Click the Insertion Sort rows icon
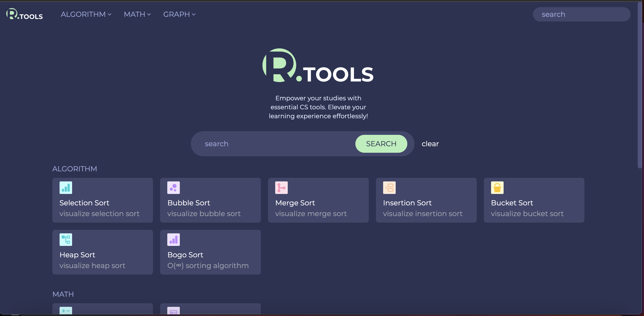This screenshot has height=316, width=644. click(x=389, y=187)
